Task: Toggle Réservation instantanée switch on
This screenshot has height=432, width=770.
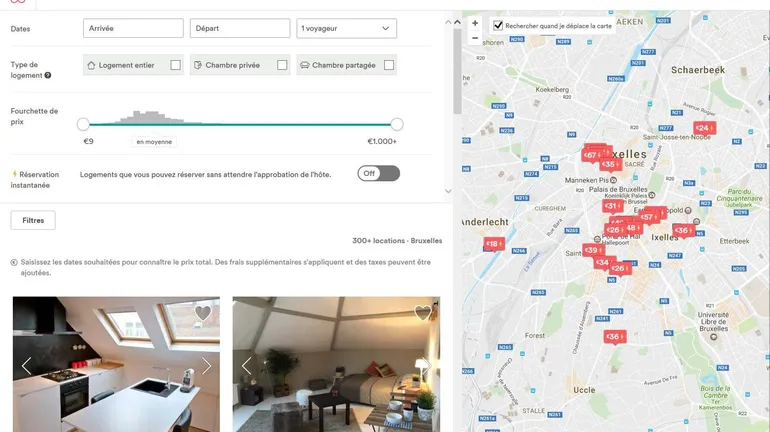Action: point(379,173)
